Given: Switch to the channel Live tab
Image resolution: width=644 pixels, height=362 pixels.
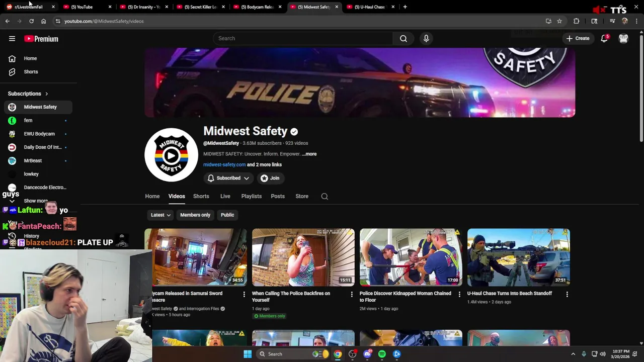Looking at the screenshot, I should point(225,197).
